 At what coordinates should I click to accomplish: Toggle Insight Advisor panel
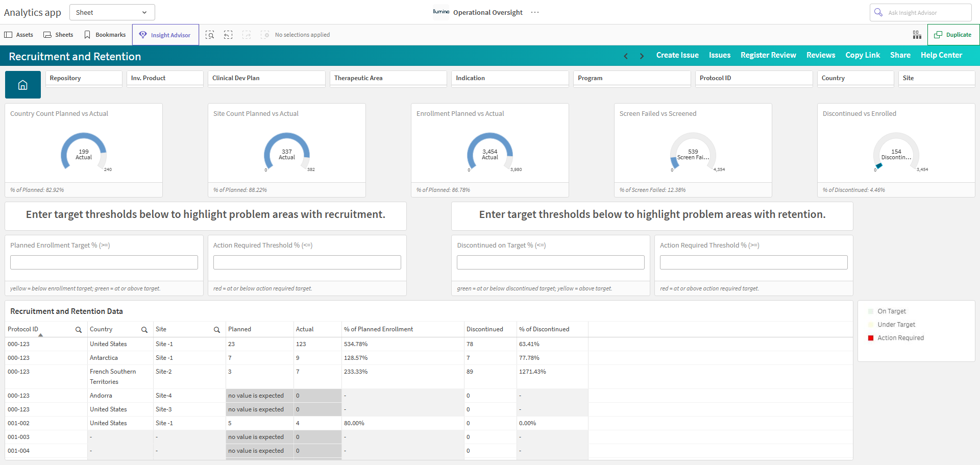(x=165, y=35)
